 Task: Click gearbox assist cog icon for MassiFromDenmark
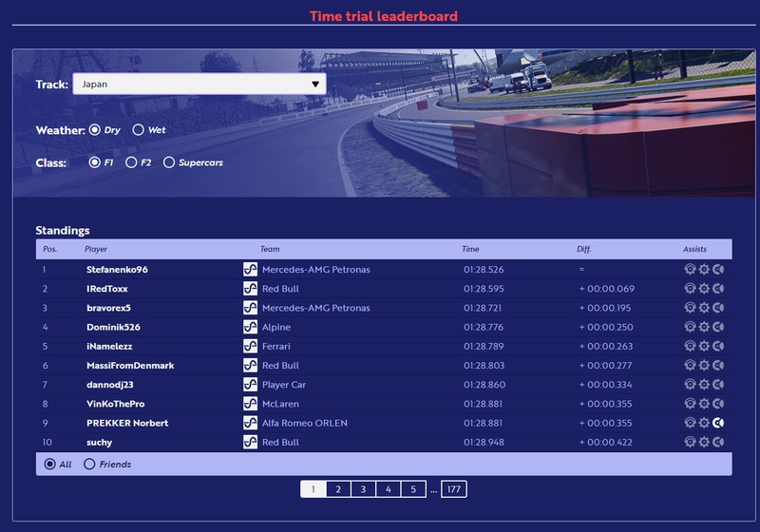704,366
